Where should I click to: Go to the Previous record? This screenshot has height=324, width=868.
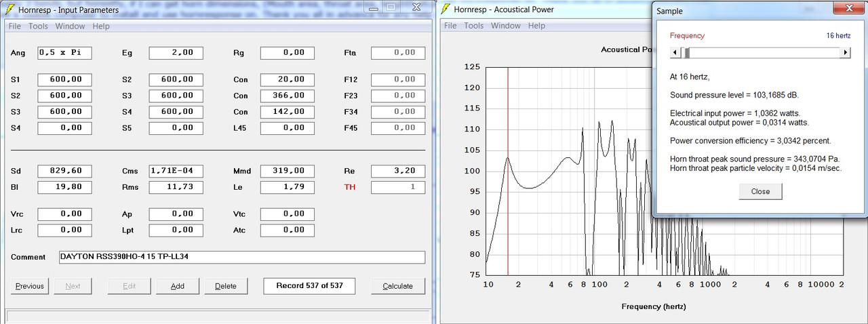(x=30, y=286)
